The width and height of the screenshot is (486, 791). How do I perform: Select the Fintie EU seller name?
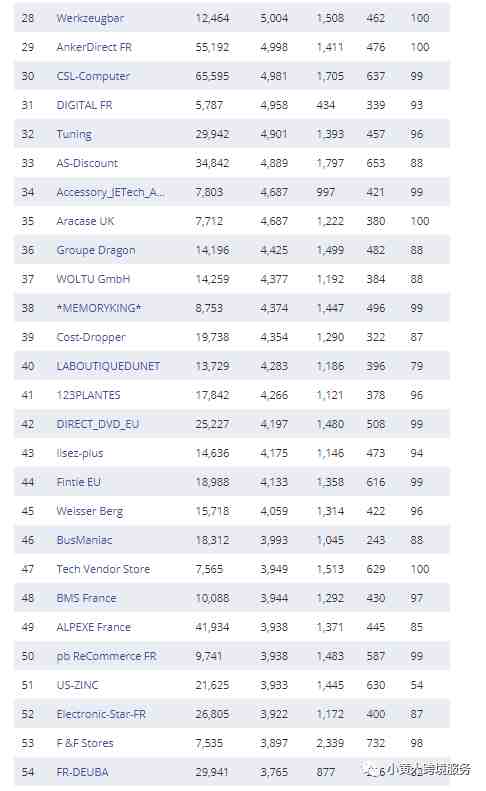point(78,482)
